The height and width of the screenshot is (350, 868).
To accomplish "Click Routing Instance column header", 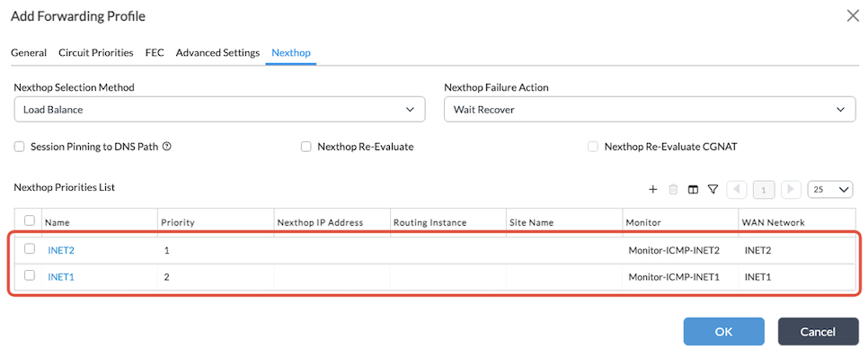I will coord(430,222).
